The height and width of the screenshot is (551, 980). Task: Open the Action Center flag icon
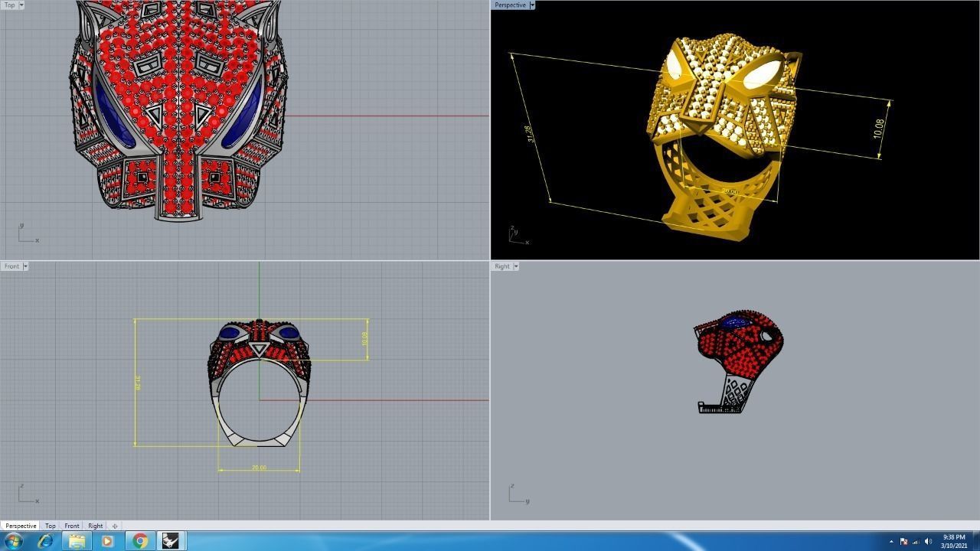[x=903, y=542]
